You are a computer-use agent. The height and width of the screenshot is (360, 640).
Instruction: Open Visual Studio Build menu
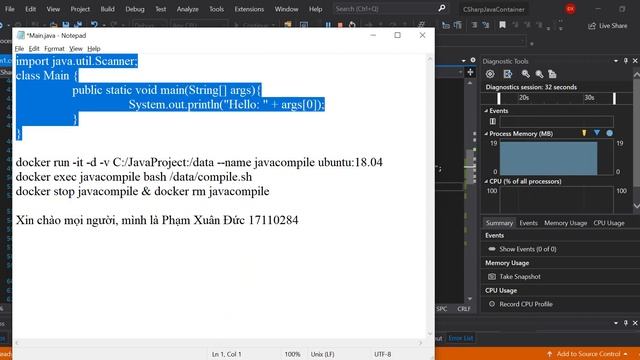[x=107, y=9]
